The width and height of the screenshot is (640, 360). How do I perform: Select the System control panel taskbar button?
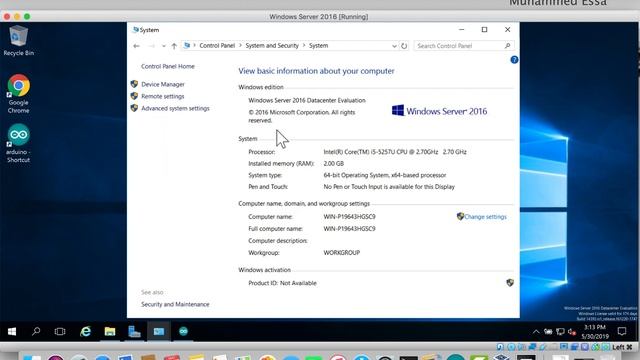pyautogui.click(x=159, y=331)
